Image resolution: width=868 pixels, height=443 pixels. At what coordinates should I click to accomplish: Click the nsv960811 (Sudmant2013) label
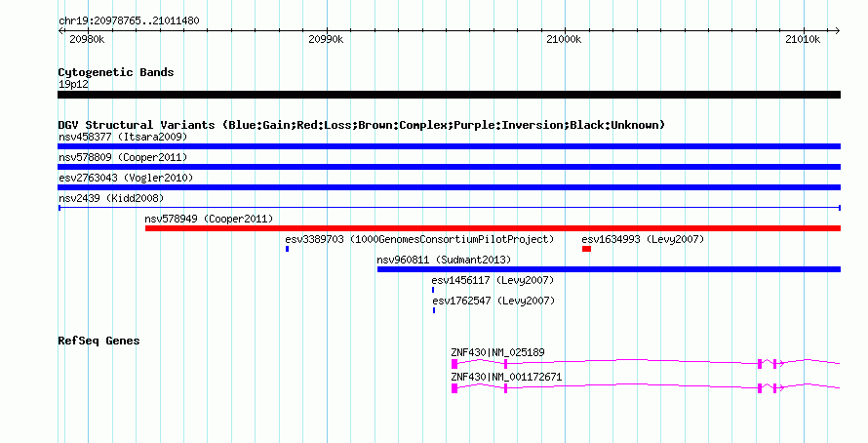(x=444, y=260)
